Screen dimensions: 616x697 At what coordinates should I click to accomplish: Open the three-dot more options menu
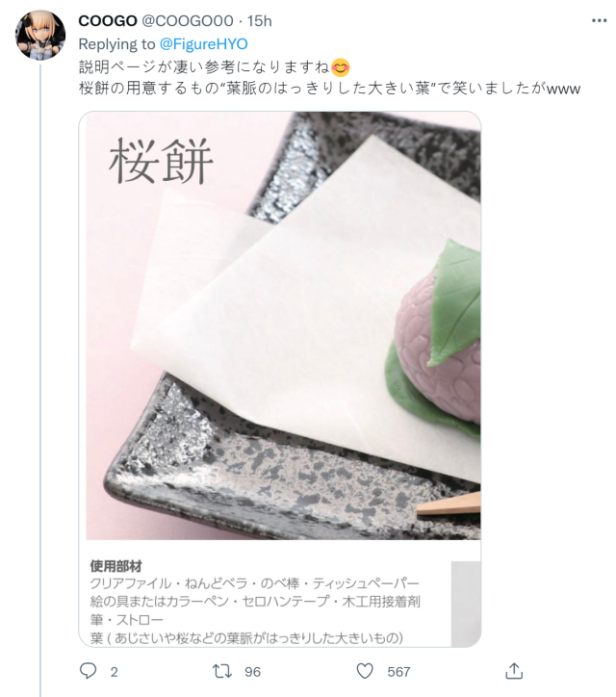tap(599, 20)
